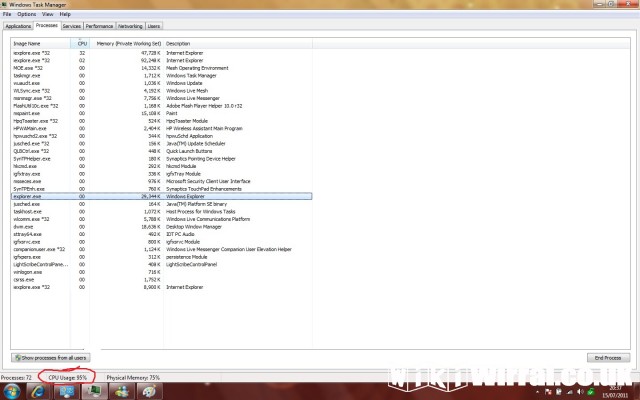Select the csrss.exe process
640x400 pixels.
click(x=162, y=280)
